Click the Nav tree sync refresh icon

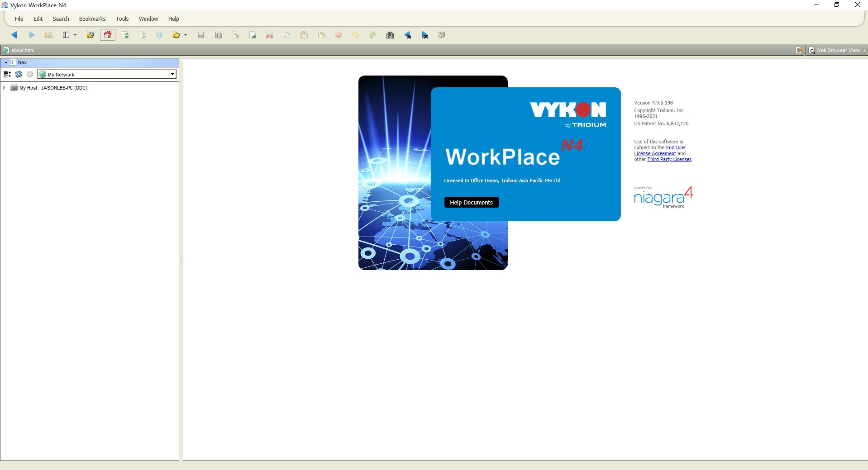click(19, 74)
